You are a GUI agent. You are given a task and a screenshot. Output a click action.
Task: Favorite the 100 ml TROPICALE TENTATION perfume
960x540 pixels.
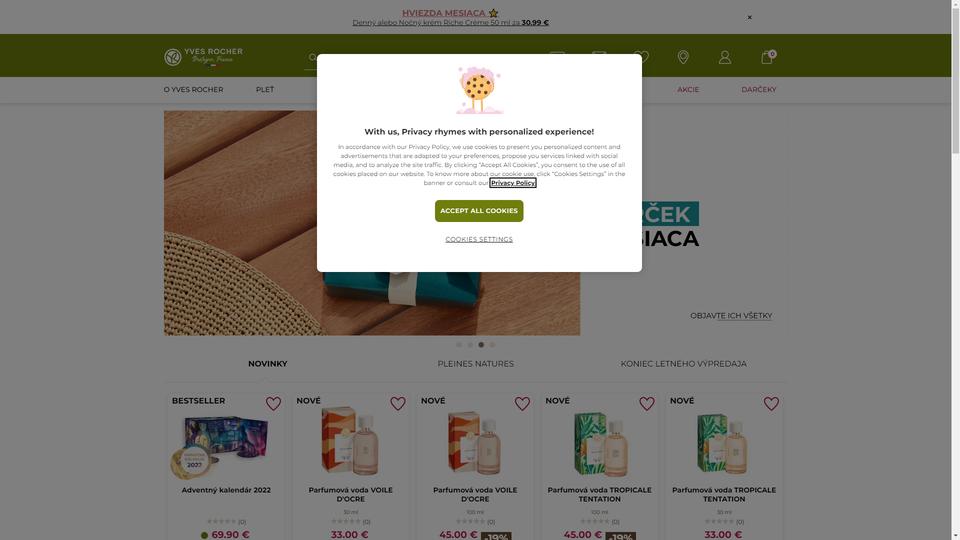647,403
